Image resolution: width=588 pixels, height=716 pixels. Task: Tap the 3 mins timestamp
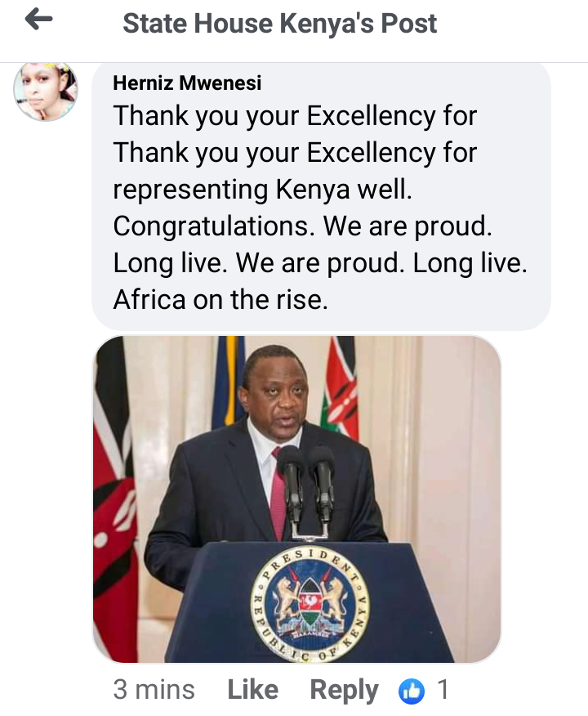point(154,690)
